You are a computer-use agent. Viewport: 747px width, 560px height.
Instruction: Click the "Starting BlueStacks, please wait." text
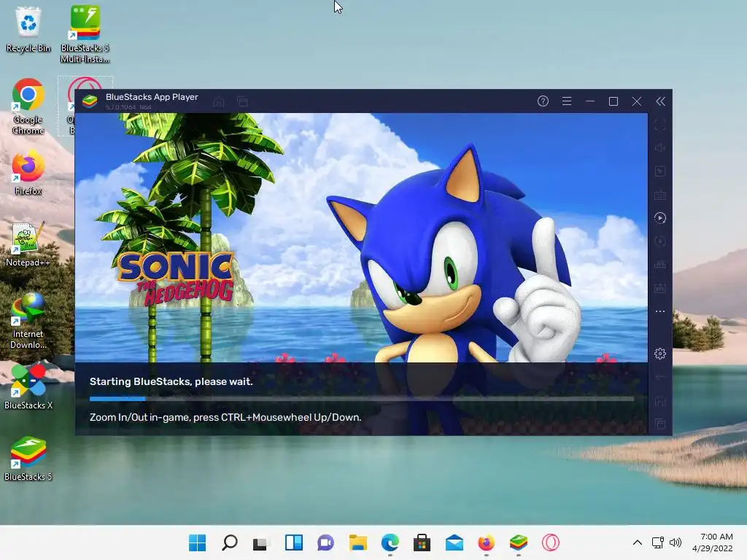pos(171,381)
